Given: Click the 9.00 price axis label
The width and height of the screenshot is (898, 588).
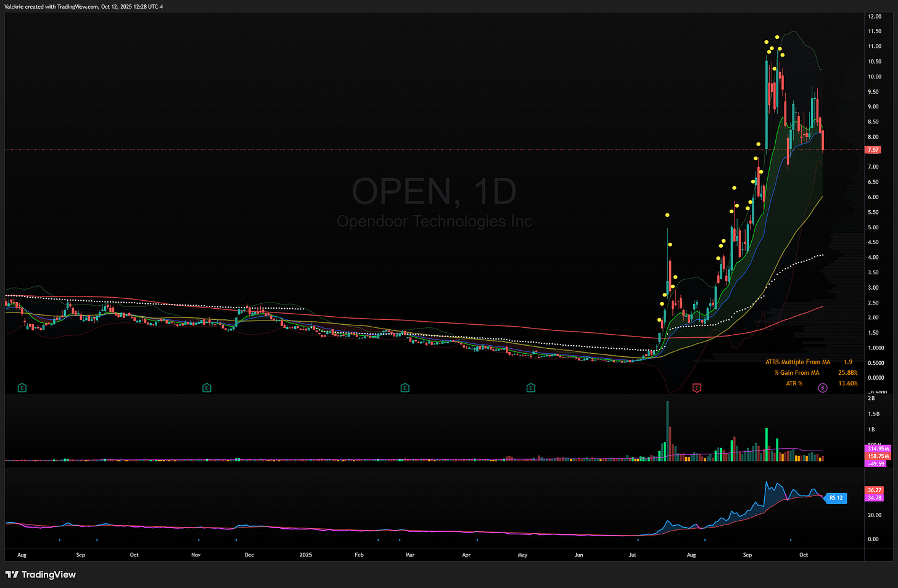Looking at the screenshot, I should (873, 107).
